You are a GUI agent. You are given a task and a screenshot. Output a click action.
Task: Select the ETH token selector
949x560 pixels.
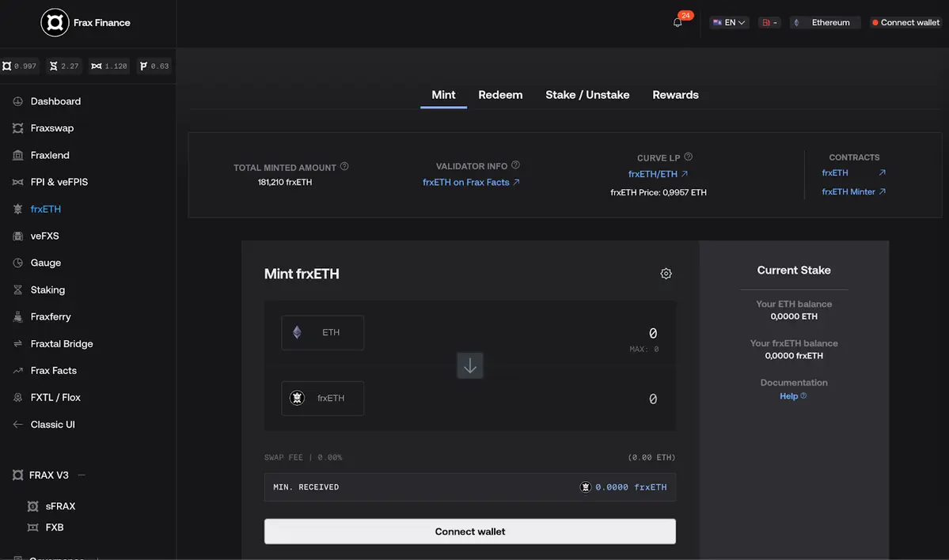click(x=323, y=333)
